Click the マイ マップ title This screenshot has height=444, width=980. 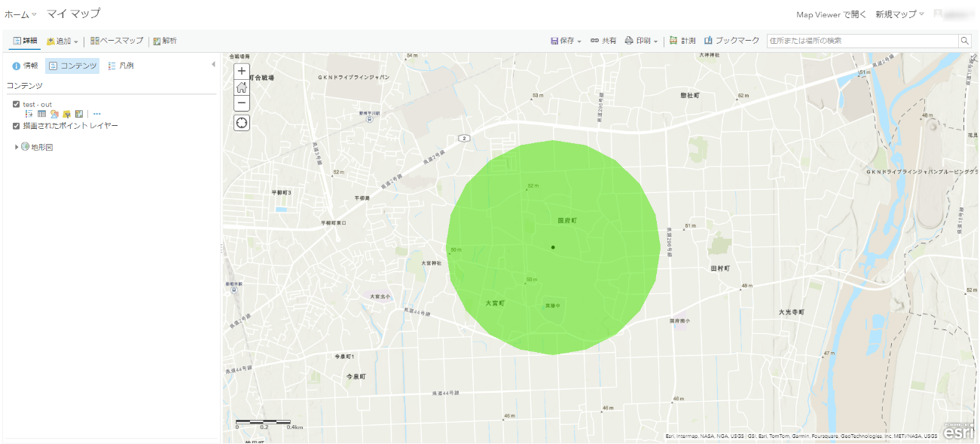click(x=73, y=14)
